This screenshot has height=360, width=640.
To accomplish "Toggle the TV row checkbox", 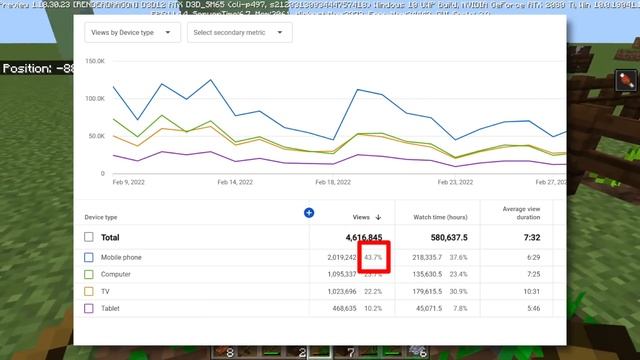I will click(x=89, y=291).
